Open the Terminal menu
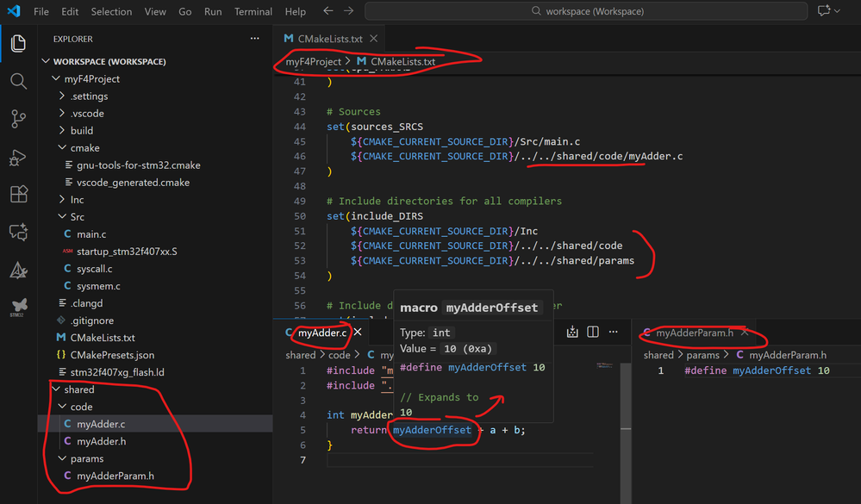The image size is (861, 504). coord(253,11)
